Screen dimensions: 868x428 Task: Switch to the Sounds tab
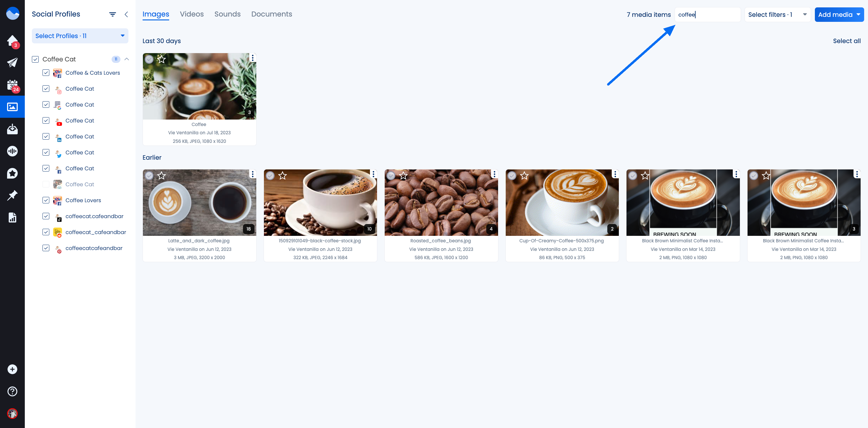pos(227,14)
